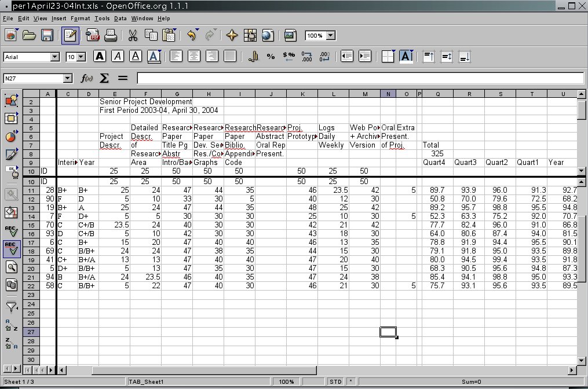The height and width of the screenshot is (389, 588).
Task: Open Find and Replace magnifier icon
Action: coord(11,267)
